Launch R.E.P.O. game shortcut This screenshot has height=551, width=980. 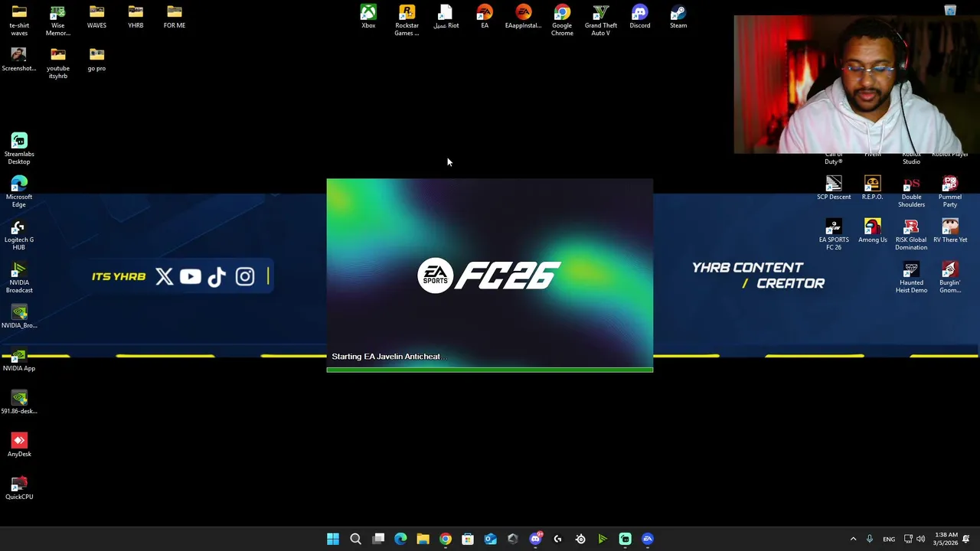point(872,188)
